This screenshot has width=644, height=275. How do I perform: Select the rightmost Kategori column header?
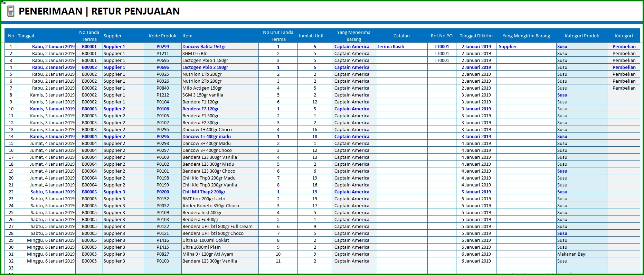tap(624, 36)
